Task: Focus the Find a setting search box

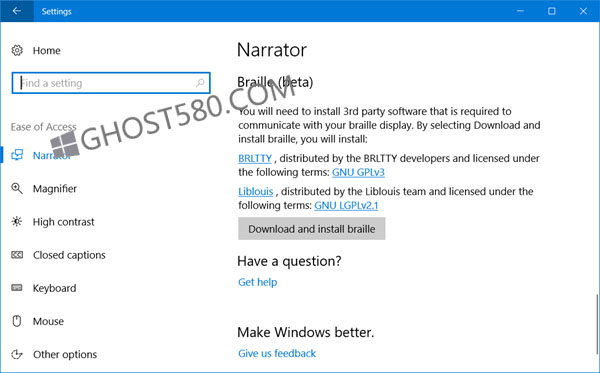Action: 111,83
